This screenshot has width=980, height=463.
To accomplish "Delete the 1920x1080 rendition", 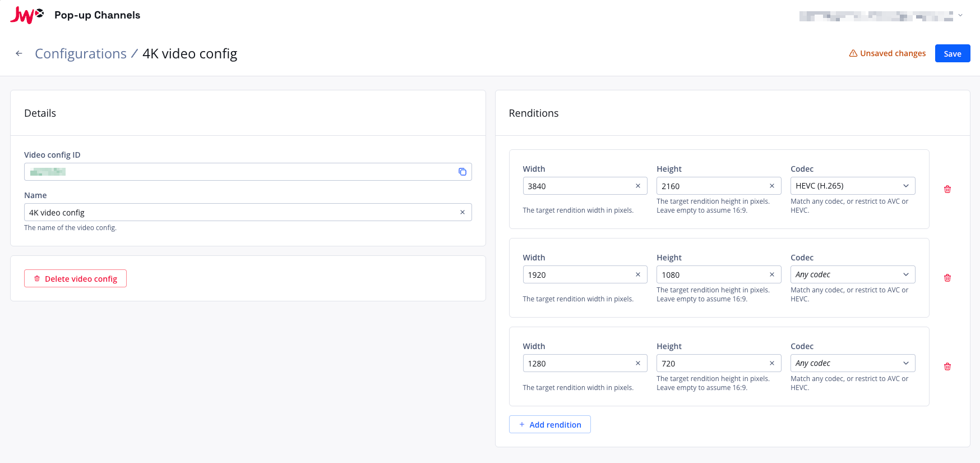I will (x=947, y=278).
